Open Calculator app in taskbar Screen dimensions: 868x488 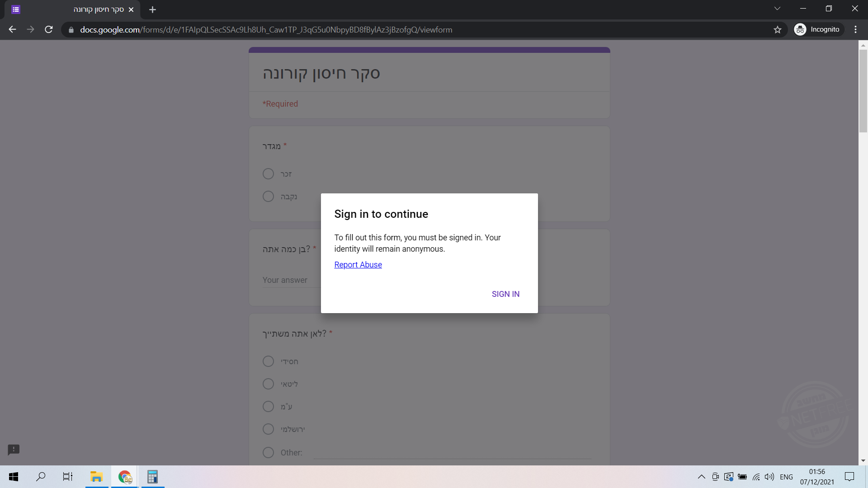[x=152, y=477]
